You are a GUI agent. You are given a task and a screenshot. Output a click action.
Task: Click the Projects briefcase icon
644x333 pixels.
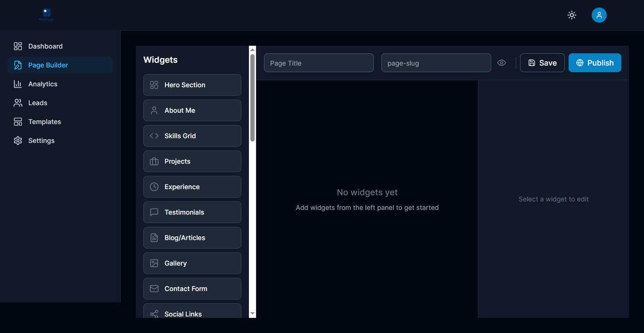154,161
